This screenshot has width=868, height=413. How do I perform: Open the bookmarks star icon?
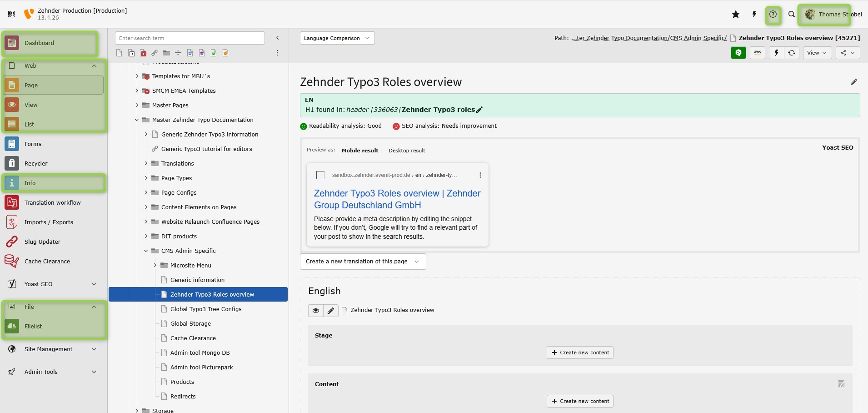(736, 15)
